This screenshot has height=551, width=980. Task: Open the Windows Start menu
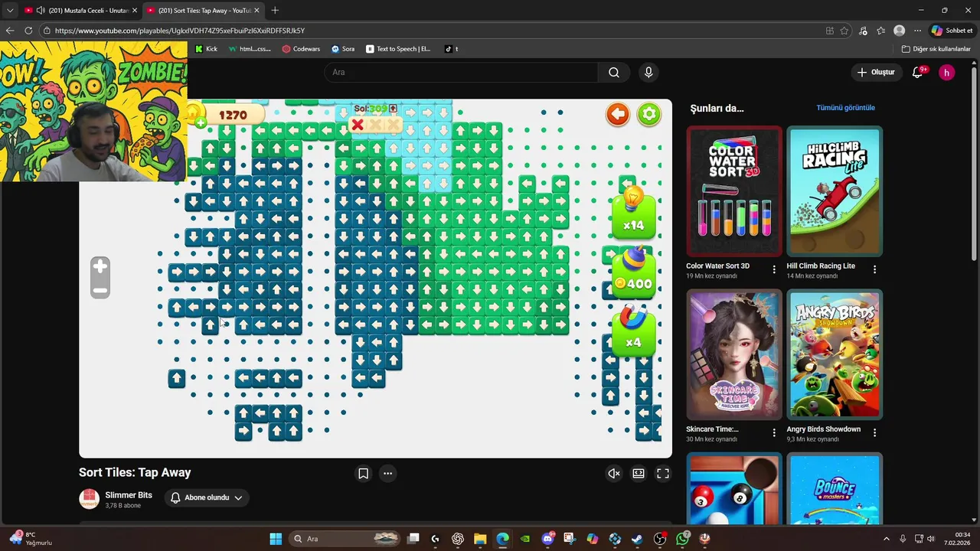(x=276, y=539)
